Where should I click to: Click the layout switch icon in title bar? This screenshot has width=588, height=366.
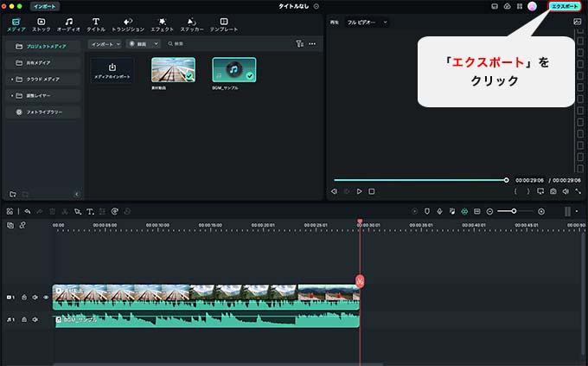(495, 6)
